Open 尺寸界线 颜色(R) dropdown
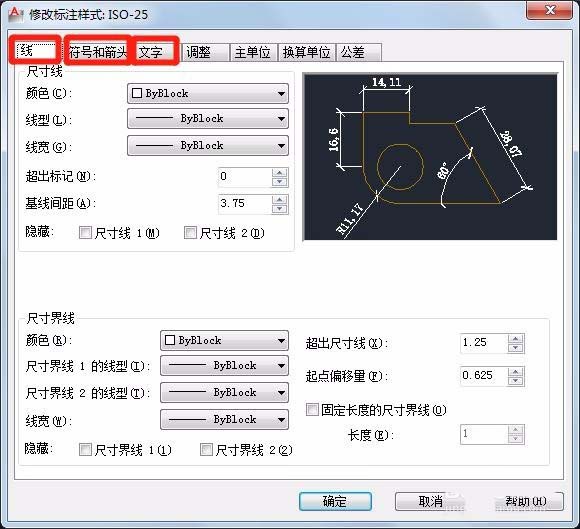This screenshot has height=529, width=580. (224, 340)
